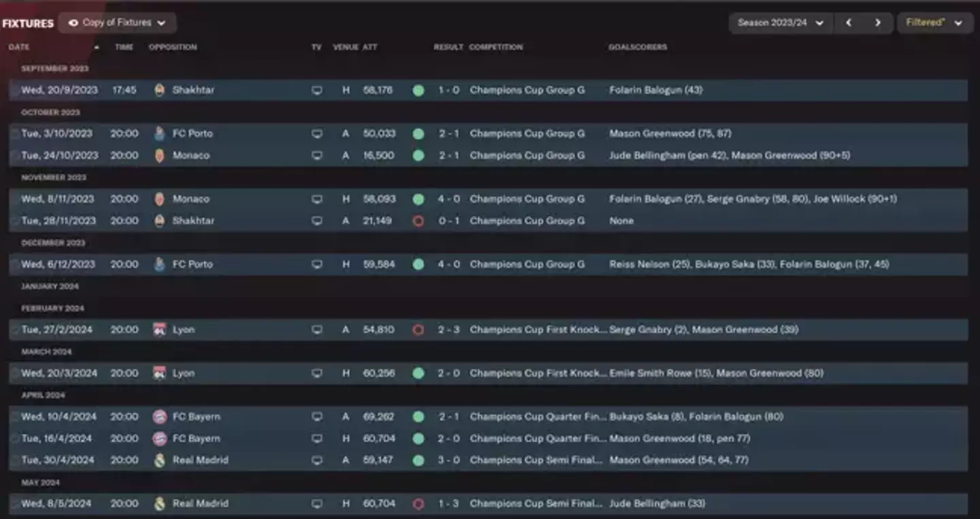Select Real Madrid's club crest
The height and width of the screenshot is (519, 980).
pyautogui.click(x=161, y=460)
